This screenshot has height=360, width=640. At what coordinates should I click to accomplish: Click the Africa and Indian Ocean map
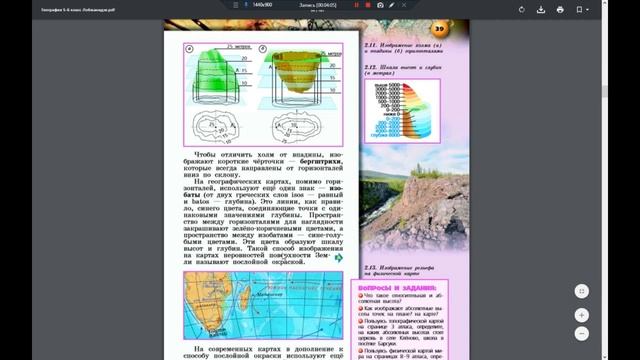263,305
